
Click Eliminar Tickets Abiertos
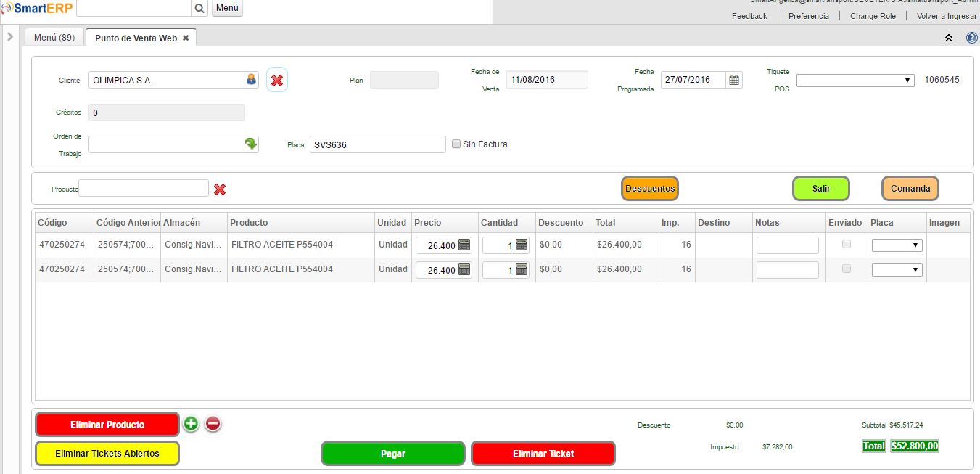tap(107, 453)
